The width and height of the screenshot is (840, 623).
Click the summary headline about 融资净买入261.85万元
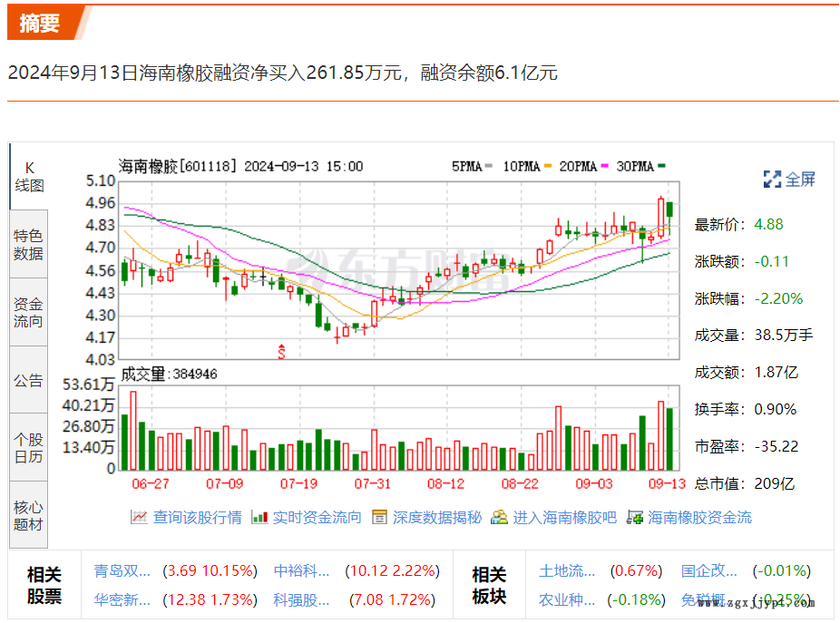pyautogui.click(x=283, y=73)
